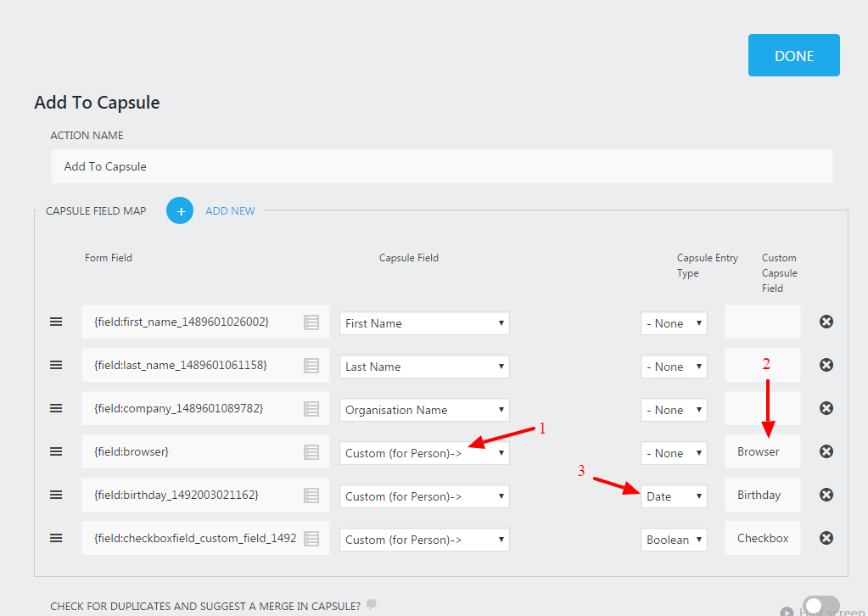The image size is (868, 616).
Task: Grab the drag handle on the checkboxfield row
Action: (56, 537)
